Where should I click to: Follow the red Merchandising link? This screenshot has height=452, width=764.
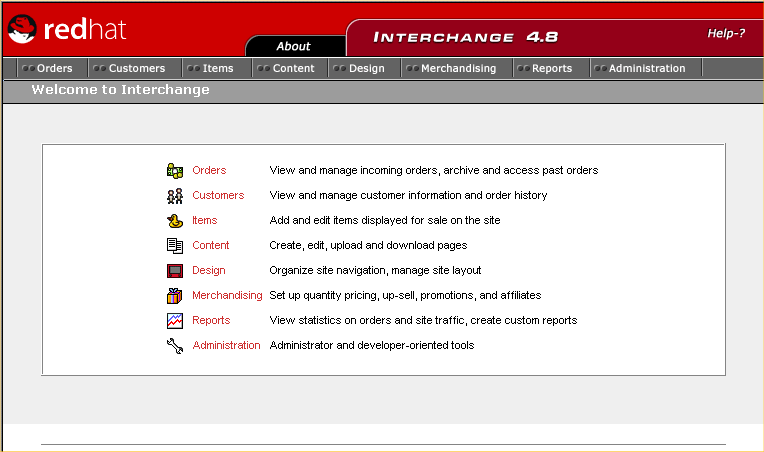(x=227, y=295)
